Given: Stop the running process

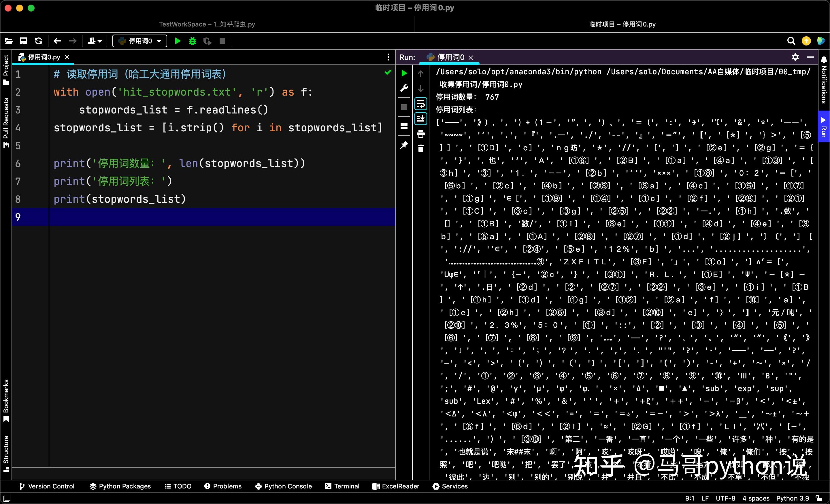Looking at the screenshot, I should [223, 41].
